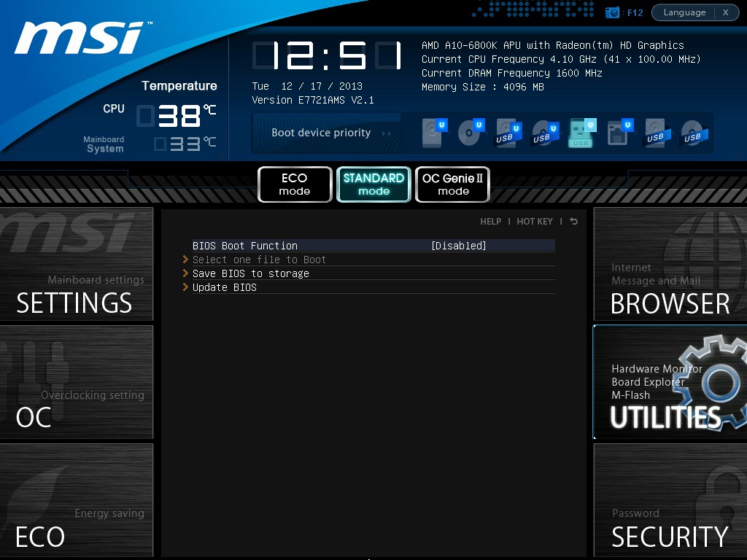Screen dimensions: 747x560
Task: Open the ECO energy saving tile
Action: pyautogui.click(x=76, y=500)
